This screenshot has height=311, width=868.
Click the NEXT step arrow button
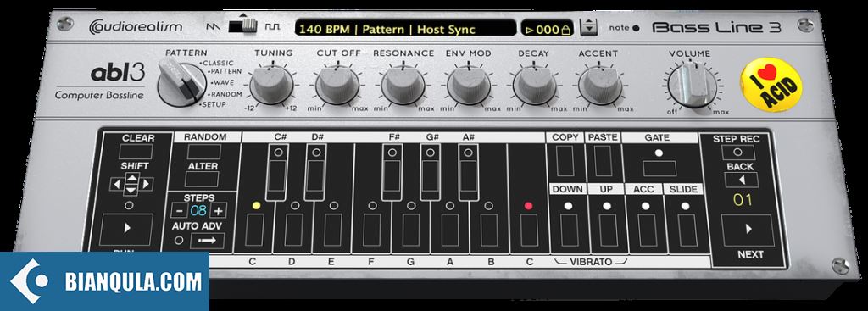click(x=748, y=230)
